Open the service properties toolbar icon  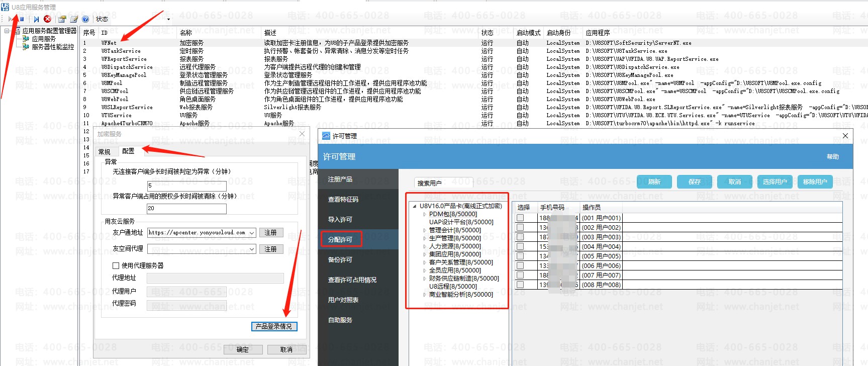(x=62, y=19)
